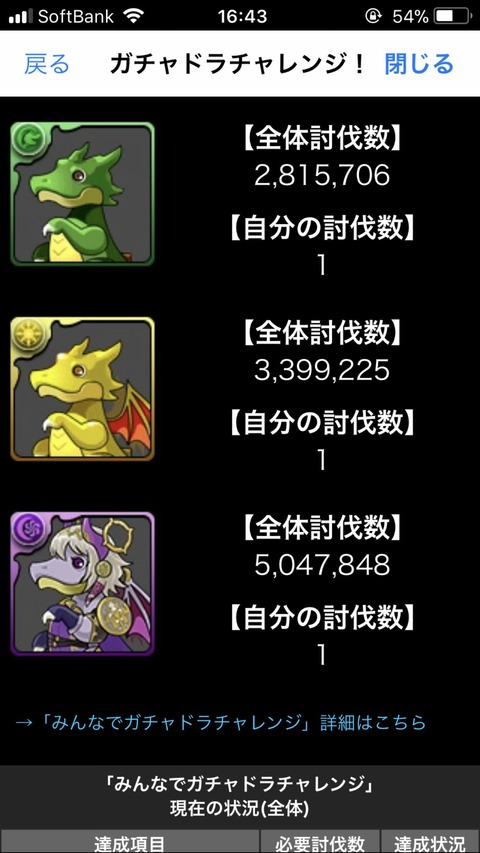This screenshot has height=853, width=480.
Task: Open the みんなでガチャドラチャレンジ 詳細はこちら link
Action: tap(220, 722)
